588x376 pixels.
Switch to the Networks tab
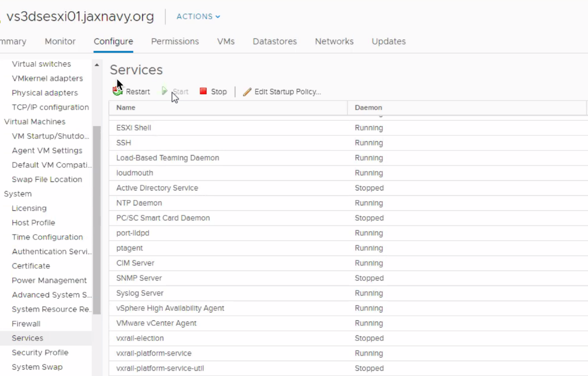[334, 41]
